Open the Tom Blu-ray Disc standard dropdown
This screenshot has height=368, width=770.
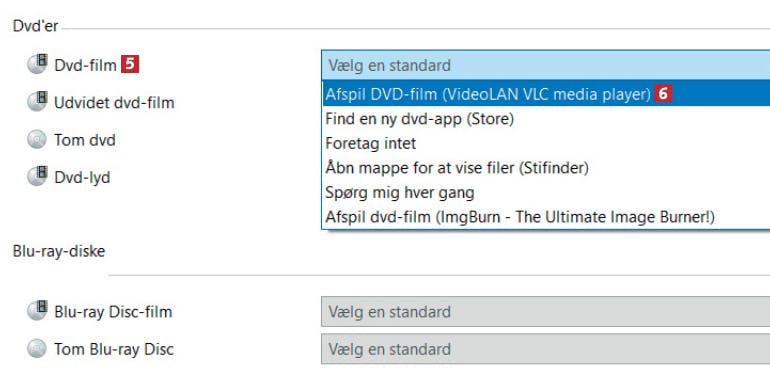(x=546, y=349)
